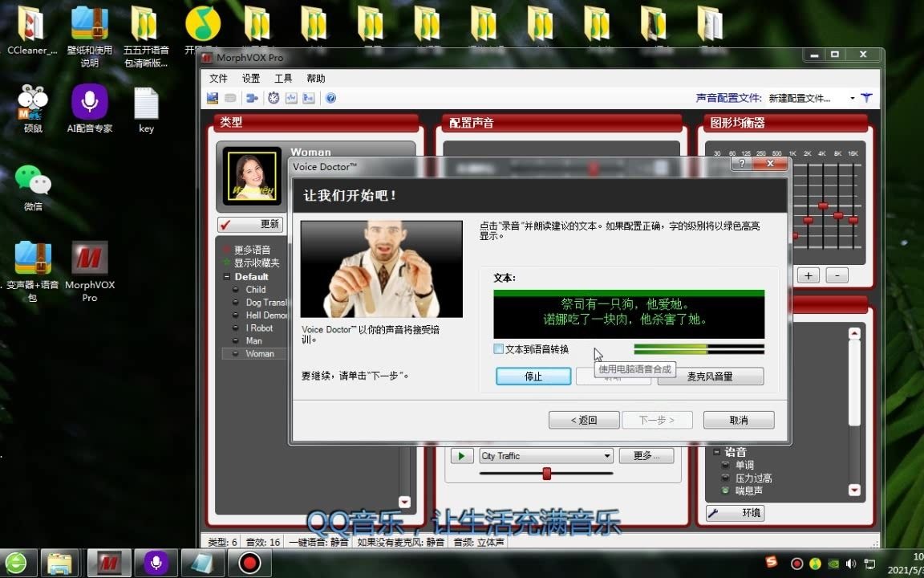Select the waveform graph icon on toolbar
This screenshot has height=578, width=924.
pos(291,98)
